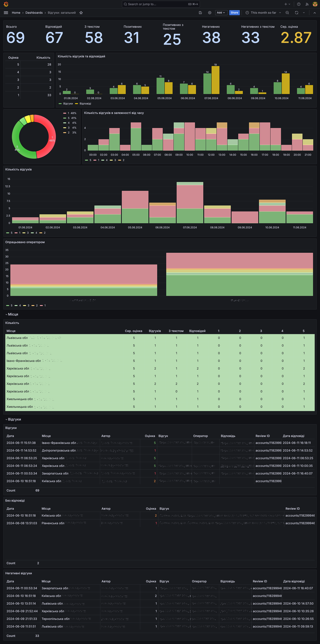Focus the 'Search or jump to...' field

coord(161,4)
